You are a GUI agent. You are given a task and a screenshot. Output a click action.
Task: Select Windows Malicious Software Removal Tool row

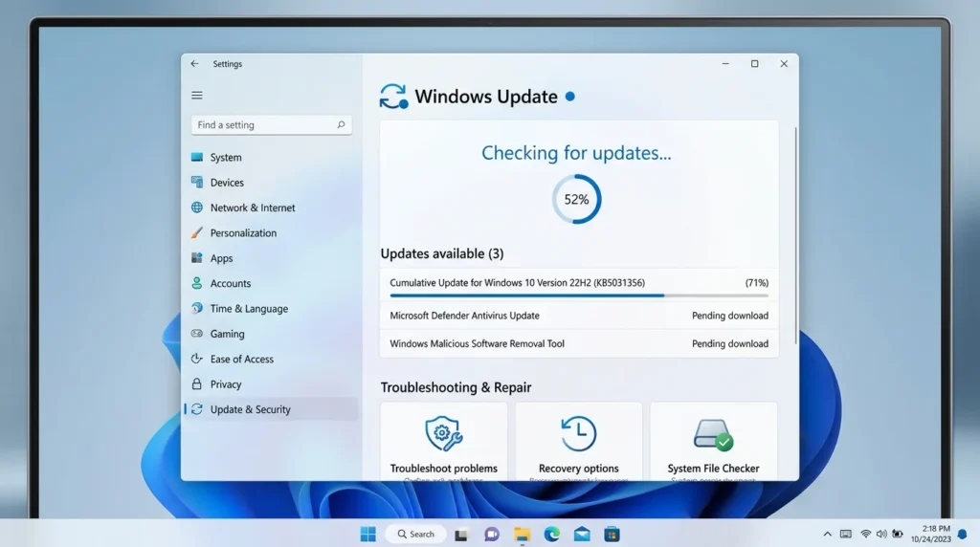click(579, 343)
